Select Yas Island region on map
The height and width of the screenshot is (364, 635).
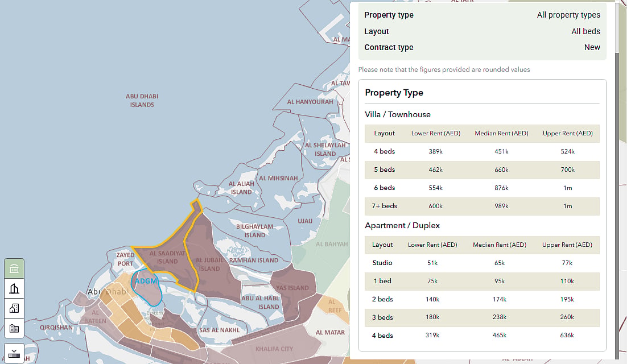292,288
